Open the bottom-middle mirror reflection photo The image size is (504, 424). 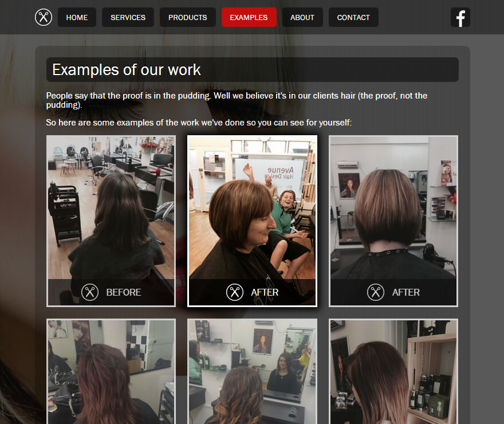[x=252, y=371]
